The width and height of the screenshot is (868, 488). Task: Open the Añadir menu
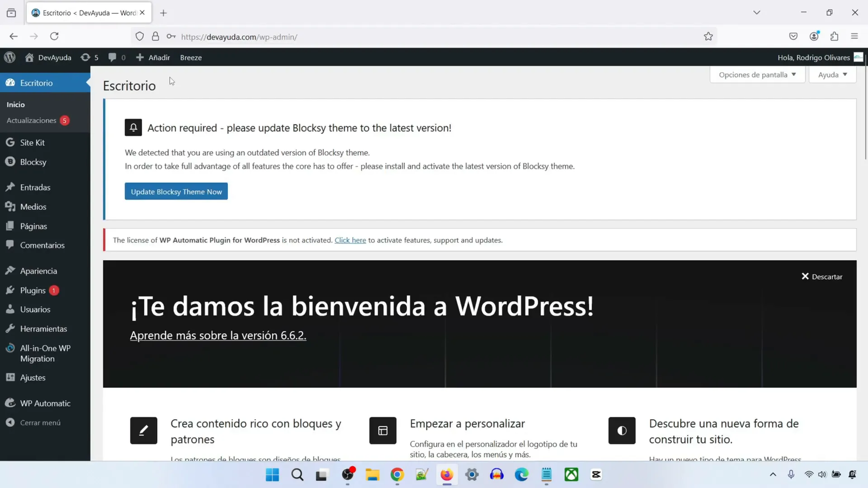pyautogui.click(x=152, y=57)
